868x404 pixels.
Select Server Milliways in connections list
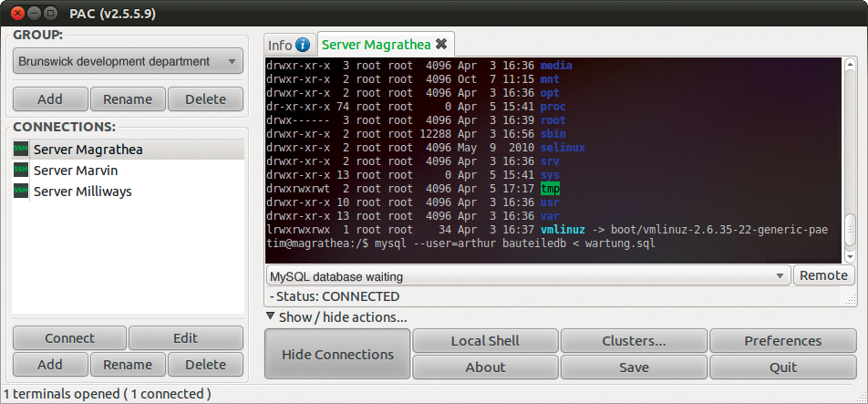[x=128, y=192]
